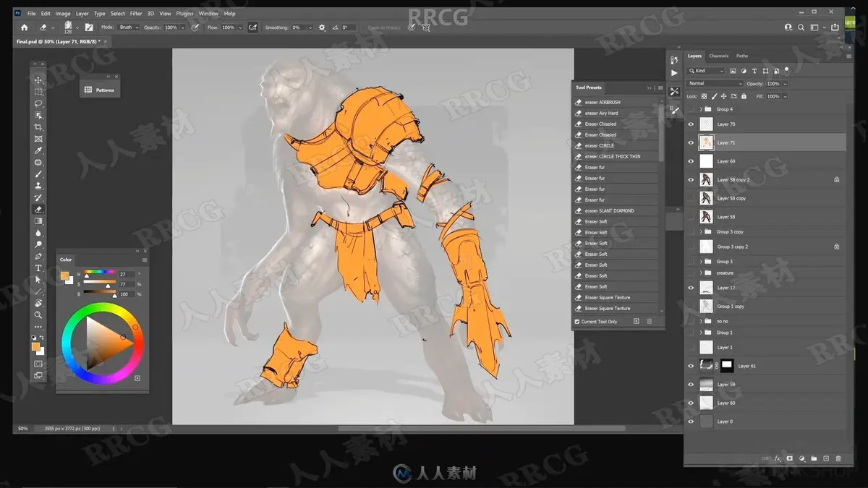Open the layer Fill dropdown arrow
The image size is (868, 488).
[785, 96]
